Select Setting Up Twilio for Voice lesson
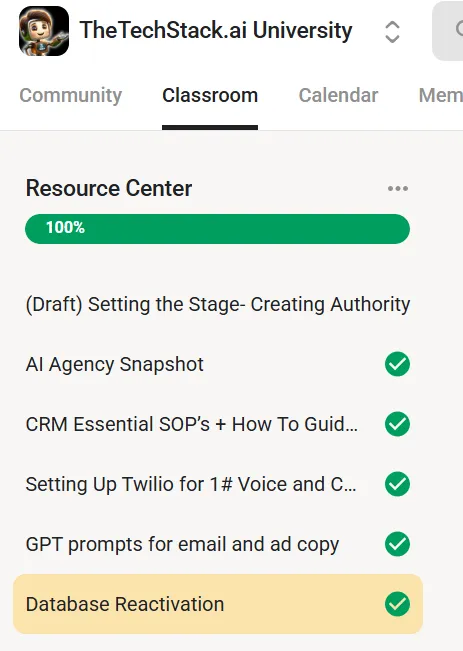This screenshot has width=463, height=651. [x=218, y=484]
